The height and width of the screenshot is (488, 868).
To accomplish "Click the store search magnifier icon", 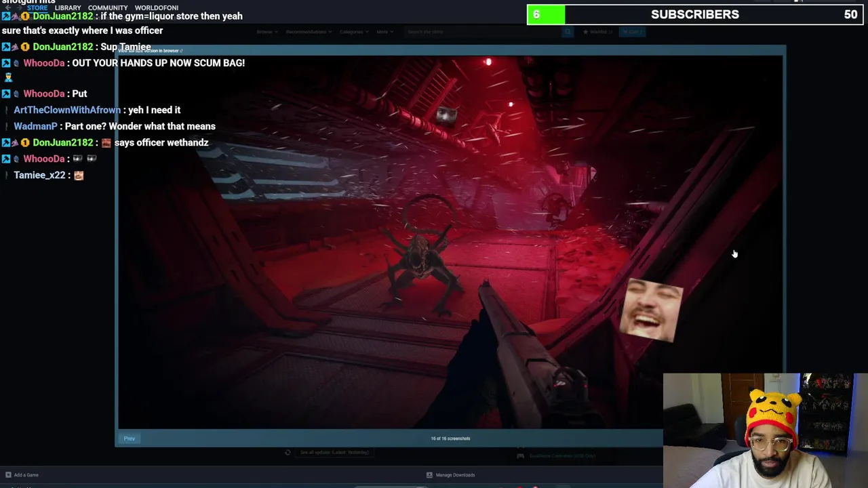I will point(568,32).
